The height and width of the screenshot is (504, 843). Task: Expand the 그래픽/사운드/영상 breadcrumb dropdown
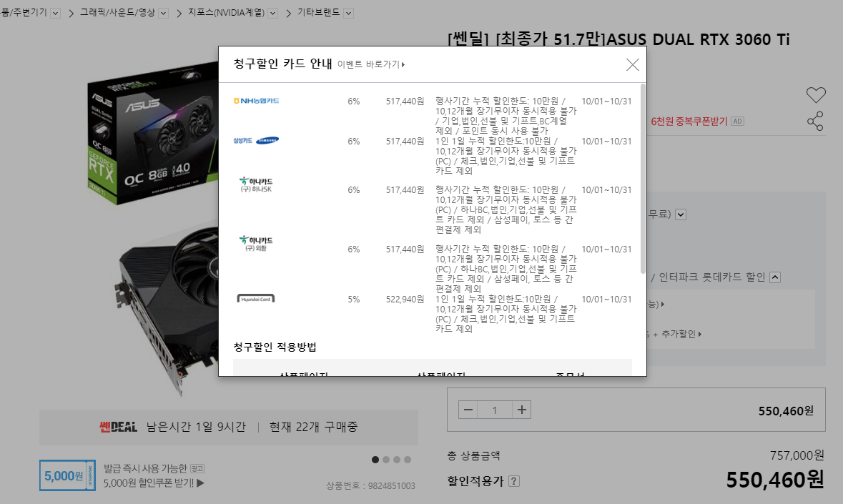click(164, 14)
